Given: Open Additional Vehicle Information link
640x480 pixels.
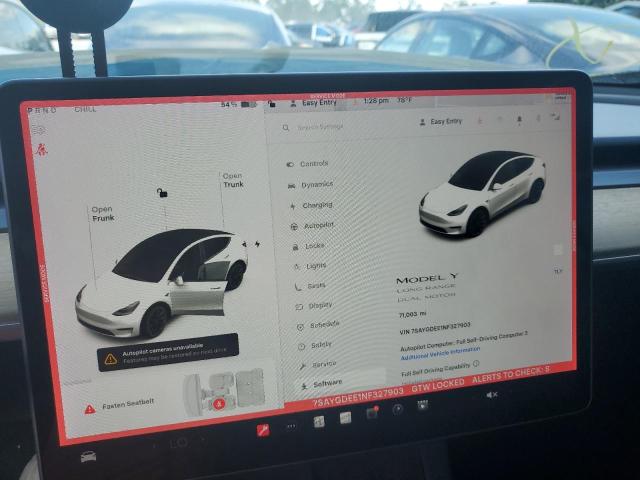Looking at the screenshot, I should pyautogui.click(x=440, y=354).
